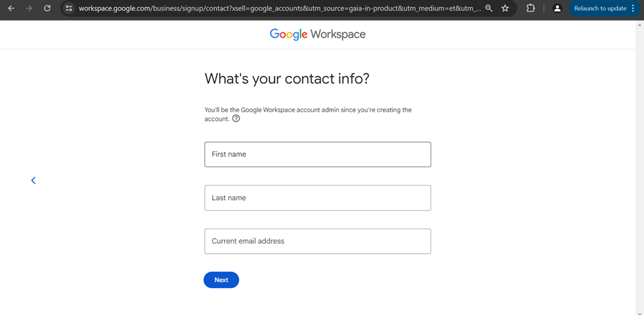Click the Google Workspace logo

(x=318, y=34)
